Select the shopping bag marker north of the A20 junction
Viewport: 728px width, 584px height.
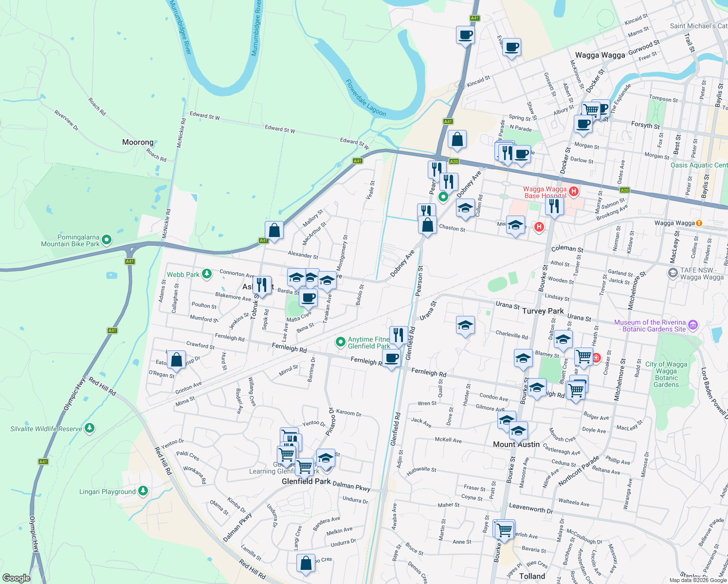point(457,140)
